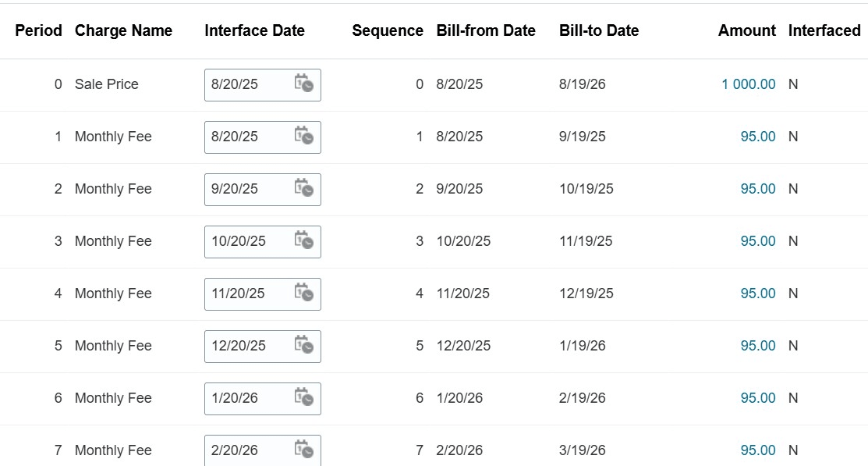This screenshot has width=868, height=466.
Task: Click the 95.00 amount for Period 7
Action: tap(759, 450)
